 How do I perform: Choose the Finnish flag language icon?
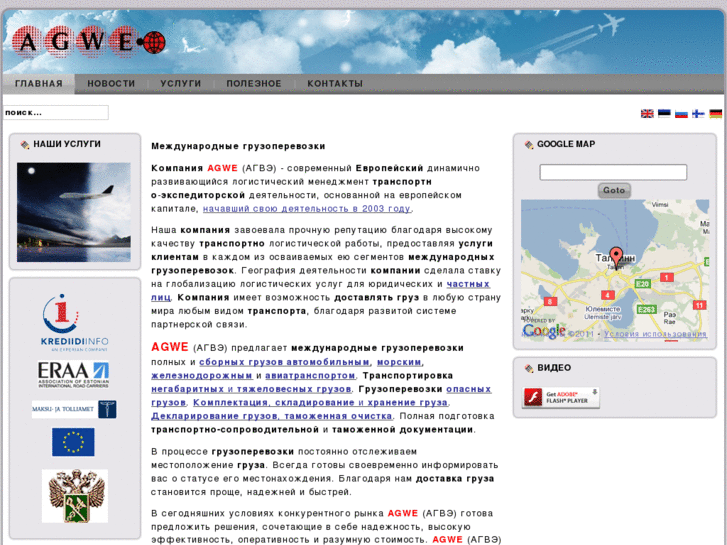click(698, 114)
